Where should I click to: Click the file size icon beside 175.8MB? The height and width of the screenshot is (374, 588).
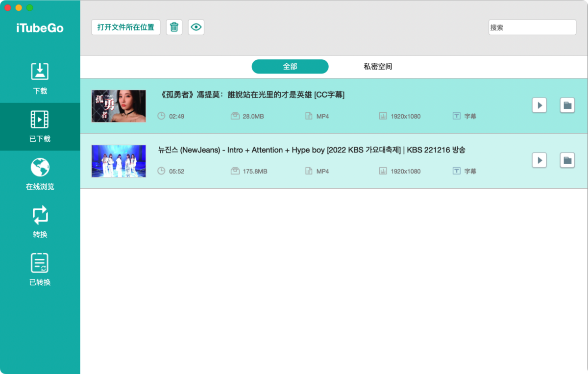point(235,171)
